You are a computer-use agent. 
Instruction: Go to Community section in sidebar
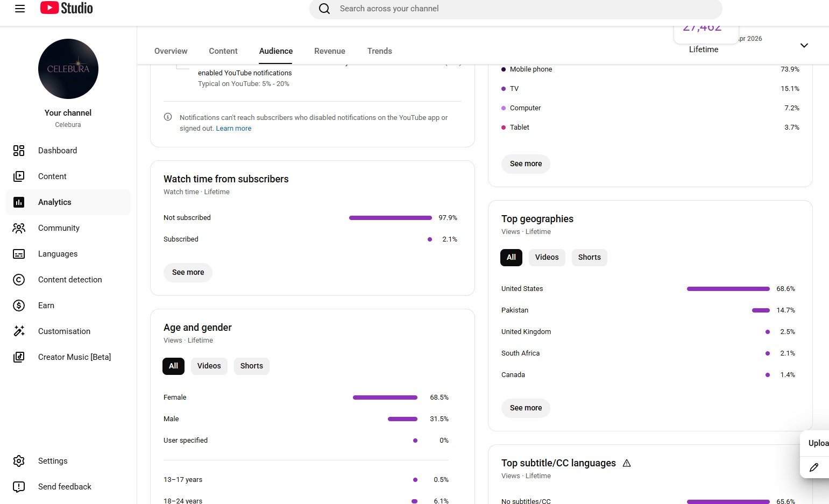[59, 228]
